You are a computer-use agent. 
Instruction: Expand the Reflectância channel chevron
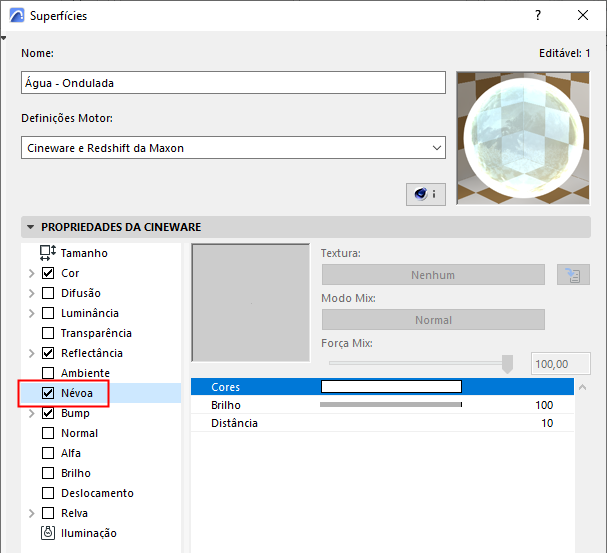[32, 353]
